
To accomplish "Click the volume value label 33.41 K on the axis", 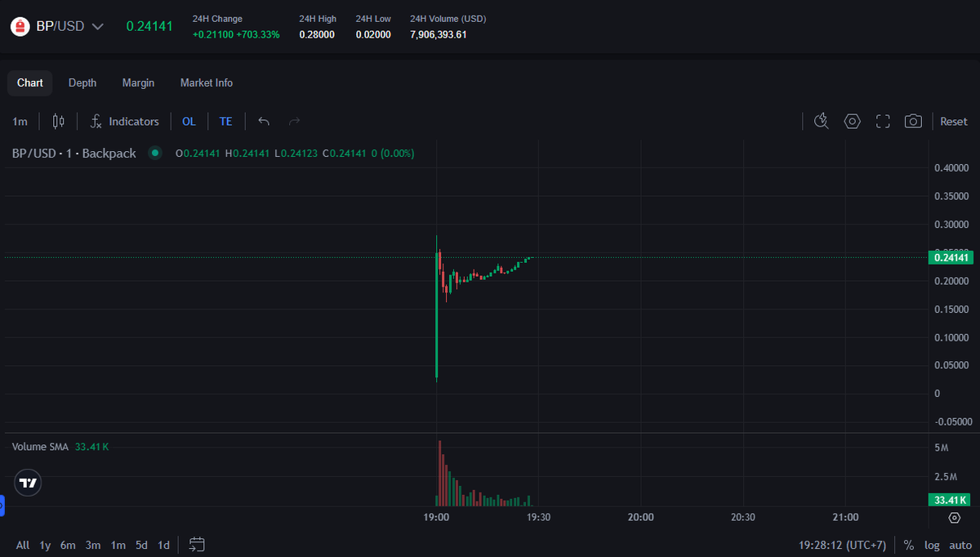I will (x=951, y=500).
